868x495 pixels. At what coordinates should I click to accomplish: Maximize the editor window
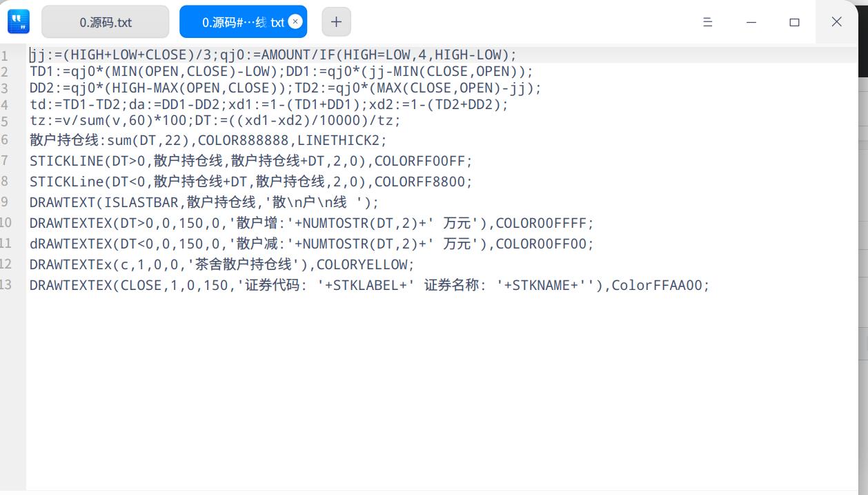794,21
